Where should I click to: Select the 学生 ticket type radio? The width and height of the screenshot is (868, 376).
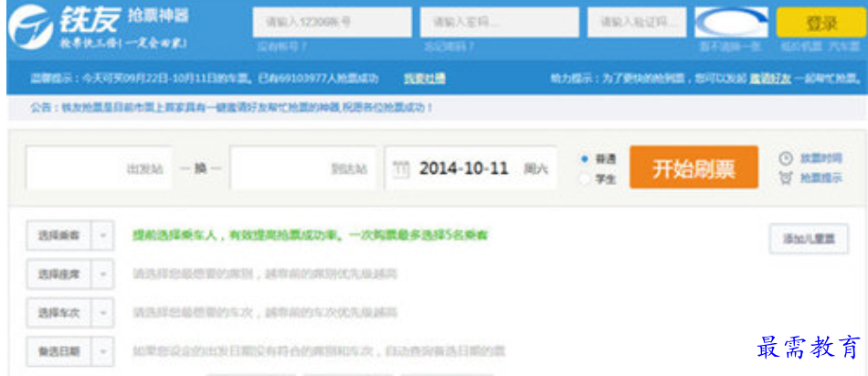coord(584,178)
